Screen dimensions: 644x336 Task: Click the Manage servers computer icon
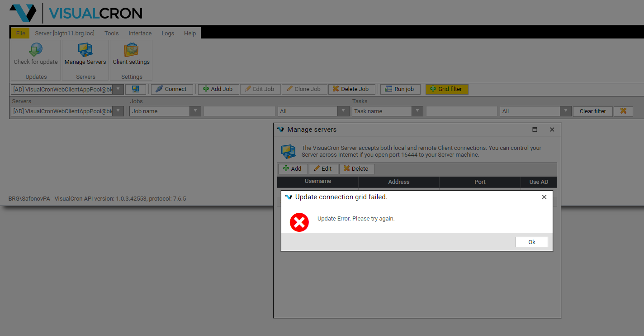289,151
